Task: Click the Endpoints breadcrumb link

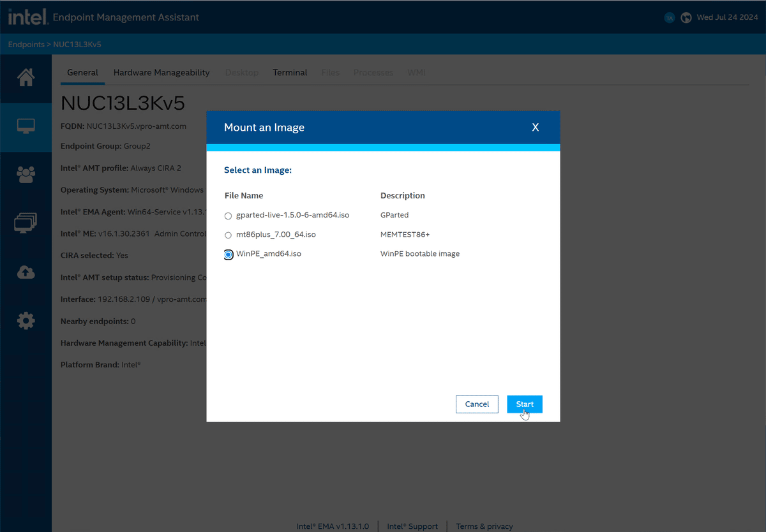Action: click(26, 45)
